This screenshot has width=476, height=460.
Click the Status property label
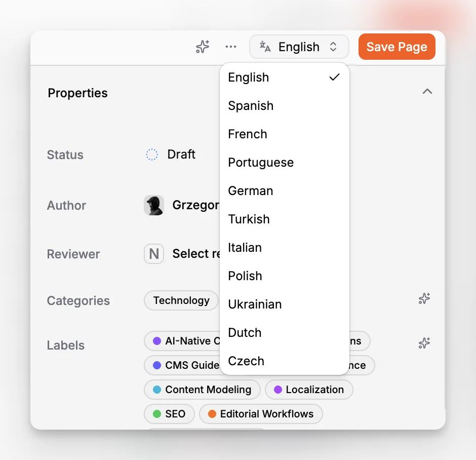(x=65, y=155)
